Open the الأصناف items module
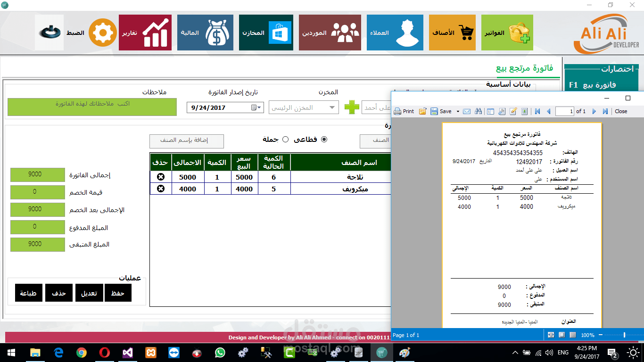Viewport: 644px width, 362px height. pyautogui.click(x=452, y=33)
